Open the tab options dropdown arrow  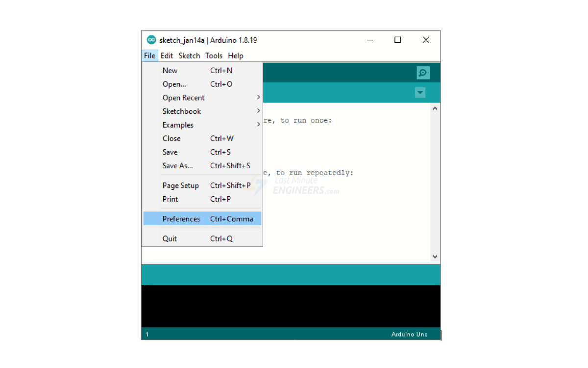click(x=420, y=92)
